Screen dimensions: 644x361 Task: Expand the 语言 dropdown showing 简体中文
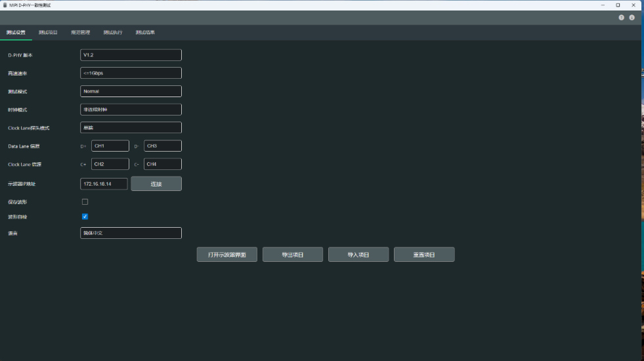coord(131,233)
